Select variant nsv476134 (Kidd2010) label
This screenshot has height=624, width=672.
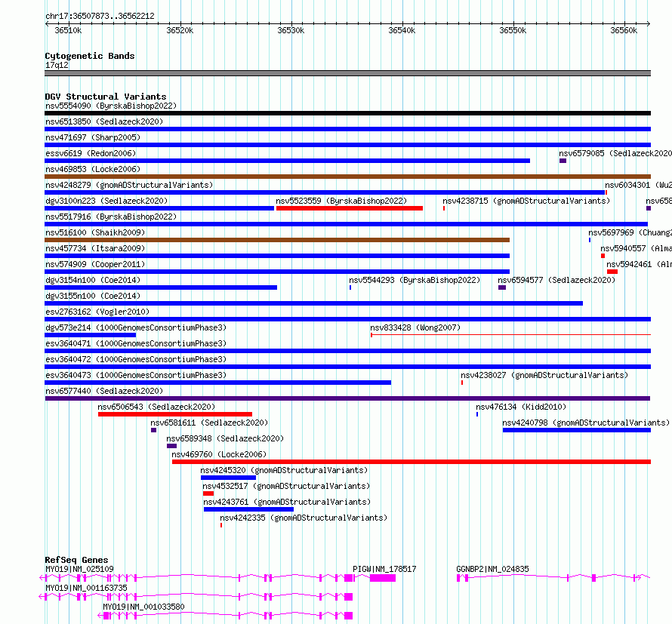(x=521, y=407)
